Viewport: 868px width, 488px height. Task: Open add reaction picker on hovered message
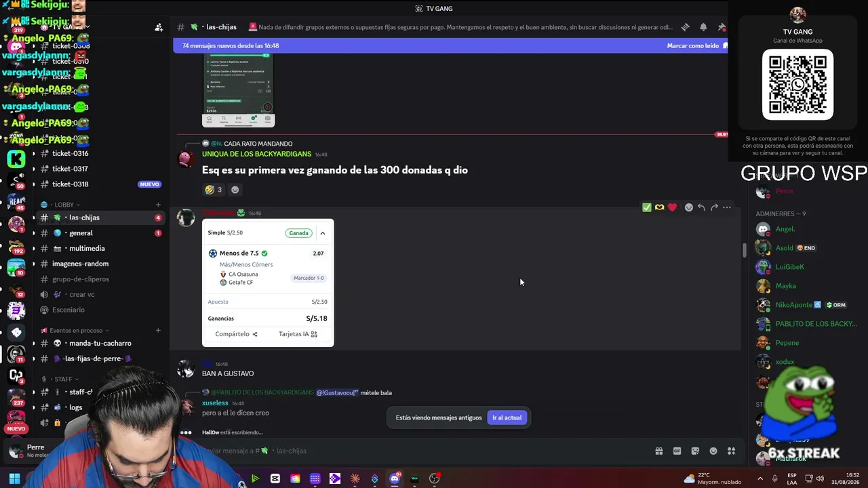point(689,207)
